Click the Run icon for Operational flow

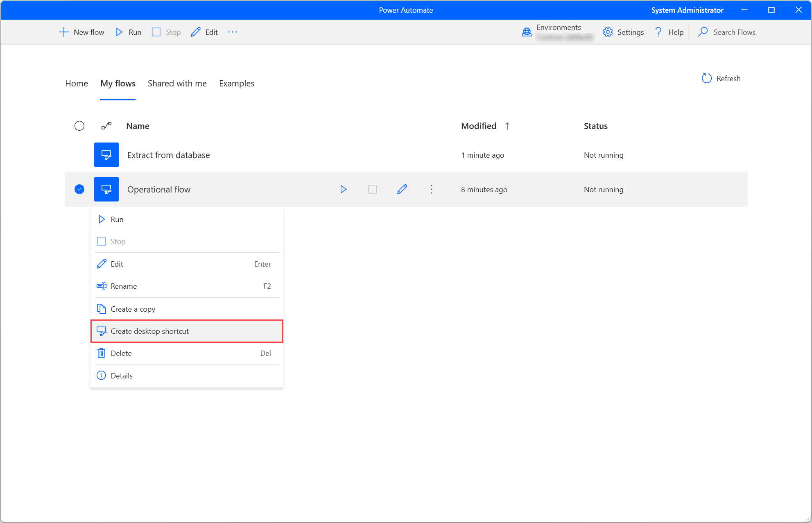pos(343,189)
